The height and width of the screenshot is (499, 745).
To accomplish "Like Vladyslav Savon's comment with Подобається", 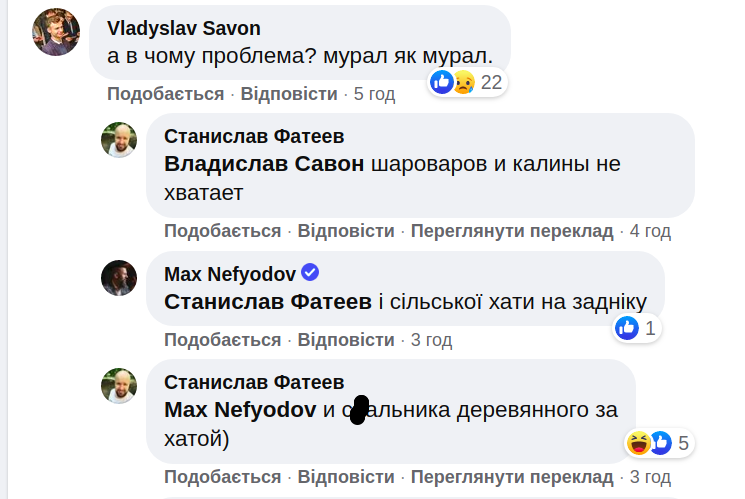I will 165,94.
